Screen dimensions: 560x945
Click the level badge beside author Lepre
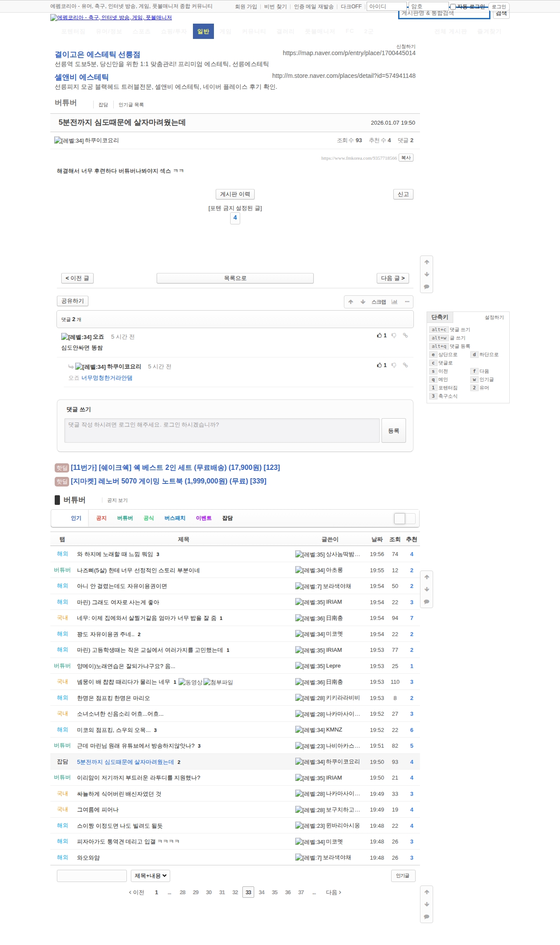point(310,666)
